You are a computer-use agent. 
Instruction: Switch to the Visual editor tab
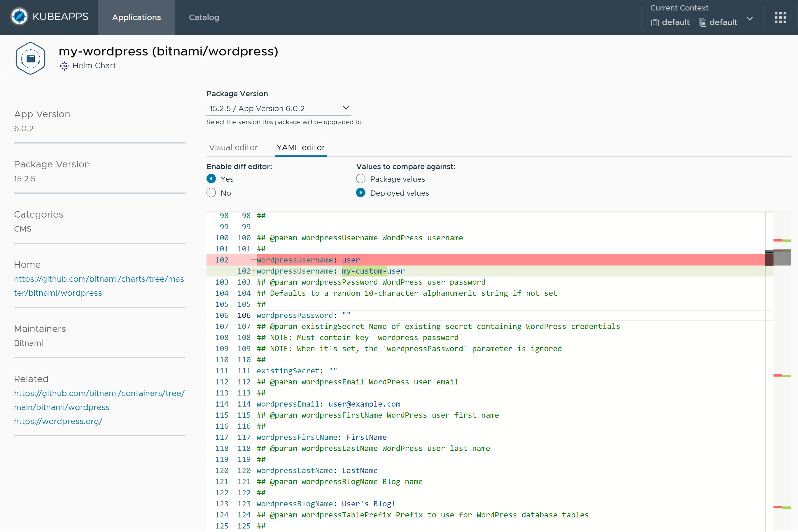point(233,147)
